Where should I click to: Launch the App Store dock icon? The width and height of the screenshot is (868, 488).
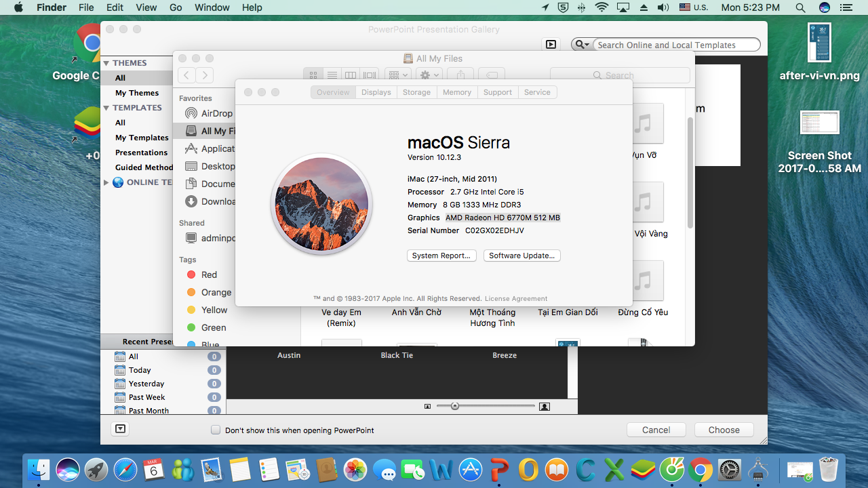tap(471, 469)
